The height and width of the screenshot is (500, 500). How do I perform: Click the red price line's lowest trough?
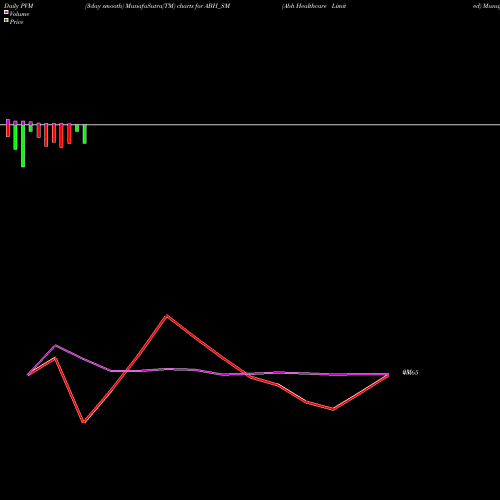(x=84, y=422)
